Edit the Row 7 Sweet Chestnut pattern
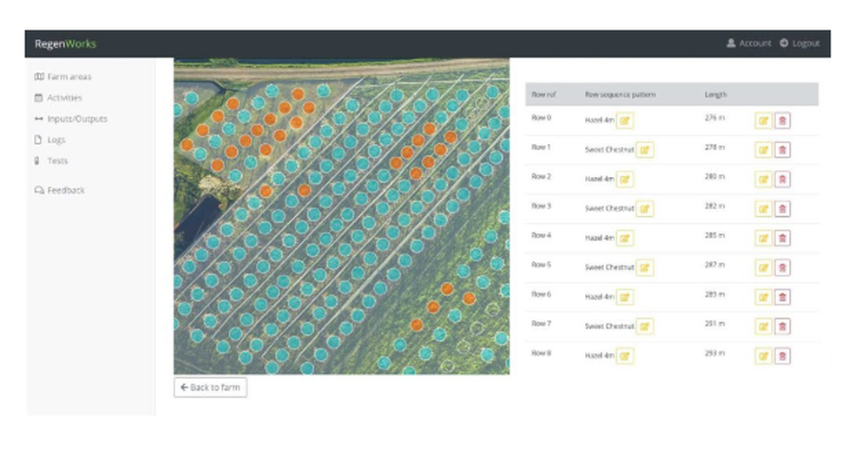 [x=644, y=326]
